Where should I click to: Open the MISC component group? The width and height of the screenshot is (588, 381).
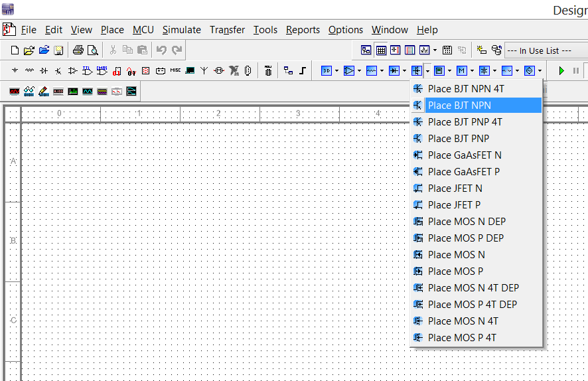pos(175,70)
